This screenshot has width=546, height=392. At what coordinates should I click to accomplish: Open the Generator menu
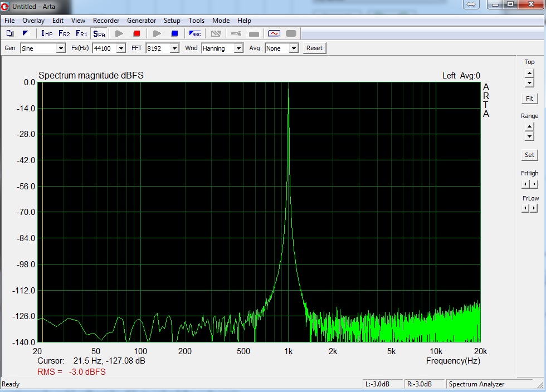(x=142, y=21)
